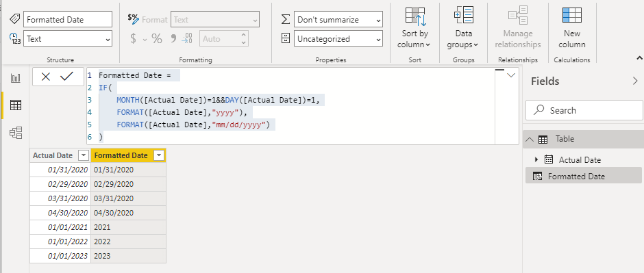The width and height of the screenshot is (644, 273).
Task: Apply percentage format symbol
Action: 157,39
